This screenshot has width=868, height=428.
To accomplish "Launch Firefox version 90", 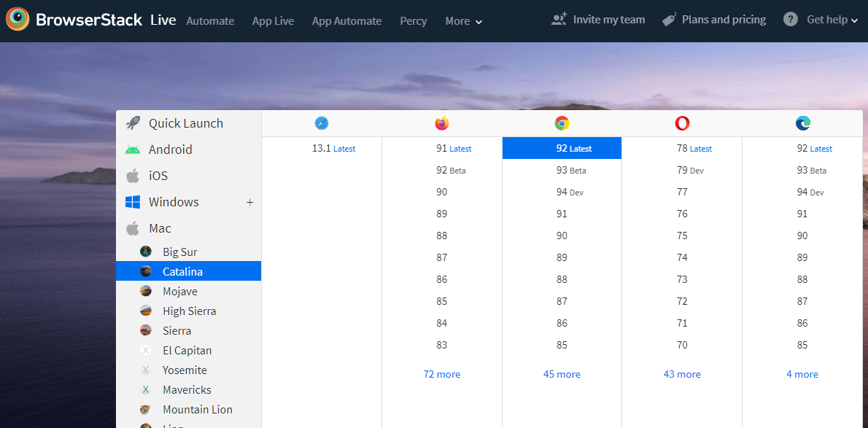I will (x=442, y=192).
